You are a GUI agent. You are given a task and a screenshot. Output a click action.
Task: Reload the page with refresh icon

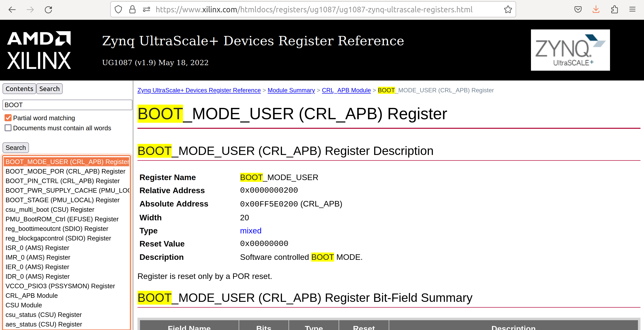48,10
